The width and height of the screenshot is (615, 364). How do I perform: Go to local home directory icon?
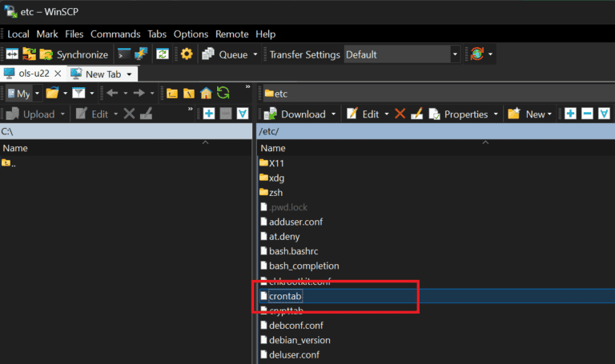click(x=206, y=94)
